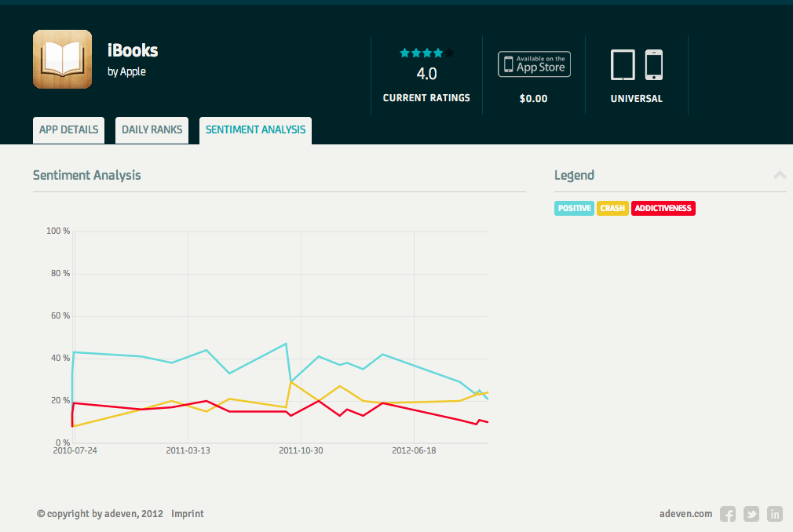
Task: Toggle the Addictiveness series in legend
Action: click(663, 208)
